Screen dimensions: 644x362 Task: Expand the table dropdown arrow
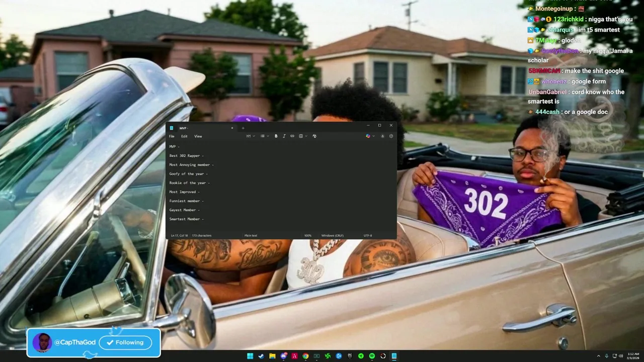coord(306,136)
